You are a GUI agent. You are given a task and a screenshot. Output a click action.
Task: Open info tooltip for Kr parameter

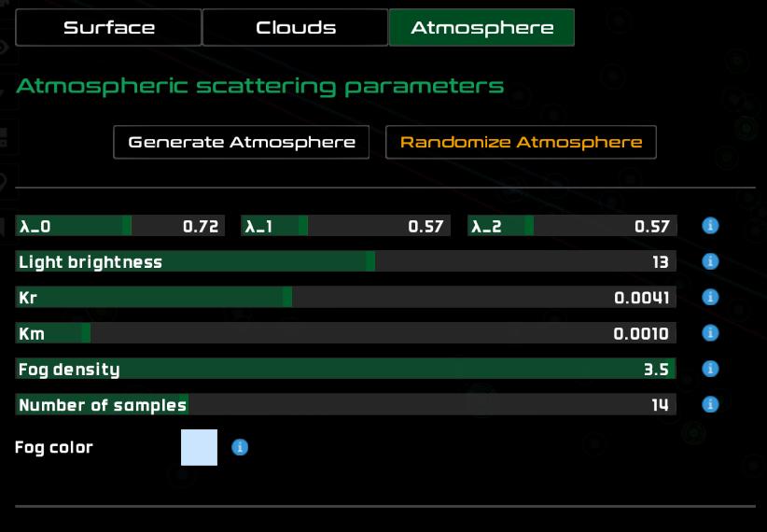710,297
